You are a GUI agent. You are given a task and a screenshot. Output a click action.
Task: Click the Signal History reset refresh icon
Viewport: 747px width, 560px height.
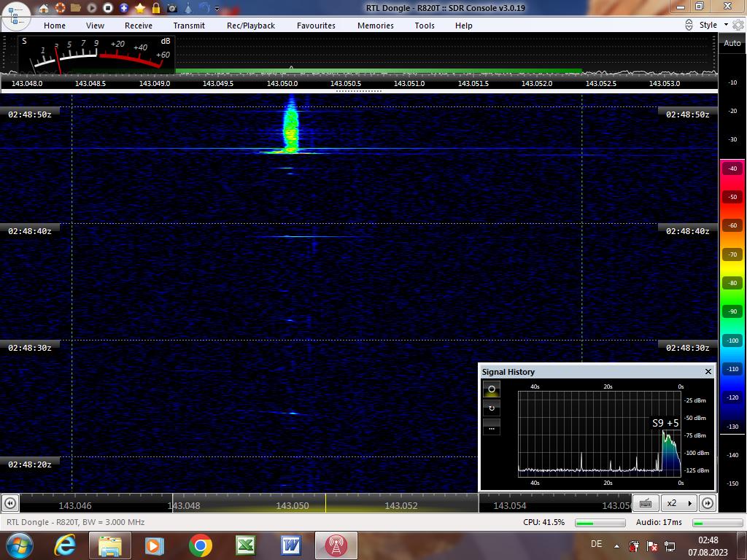coord(492,408)
